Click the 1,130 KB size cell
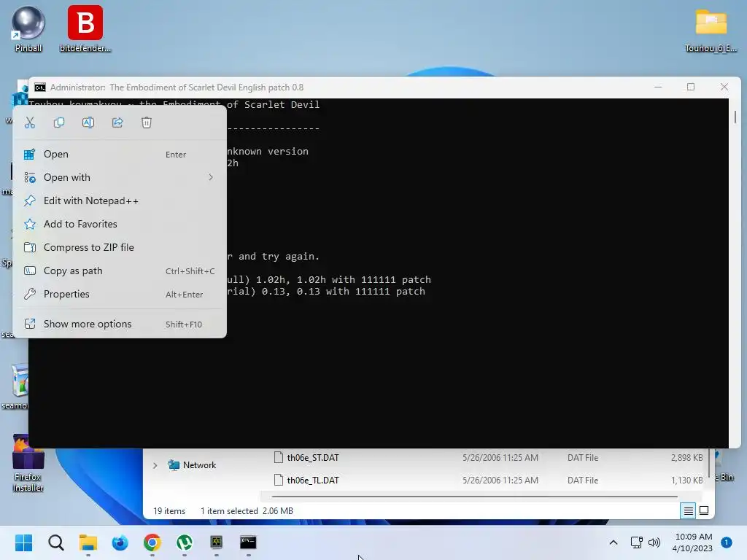Viewport: 747px width, 560px height. pos(686,480)
